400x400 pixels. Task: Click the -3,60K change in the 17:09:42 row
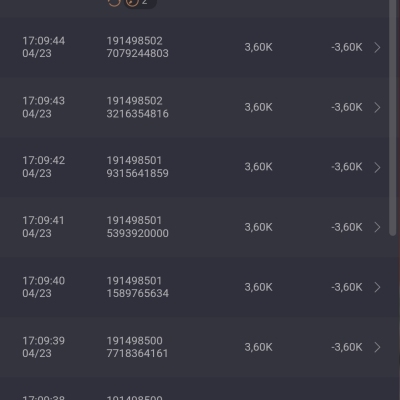coord(347,167)
